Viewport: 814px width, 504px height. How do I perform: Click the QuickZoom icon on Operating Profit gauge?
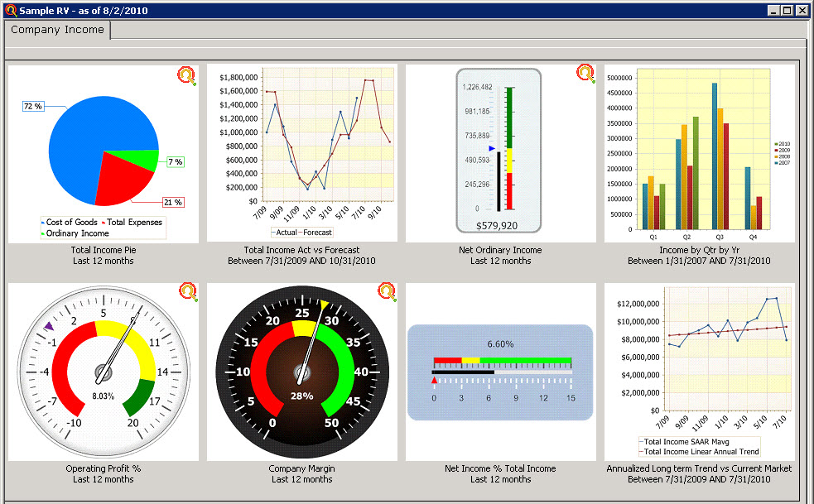tap(185, 291)
